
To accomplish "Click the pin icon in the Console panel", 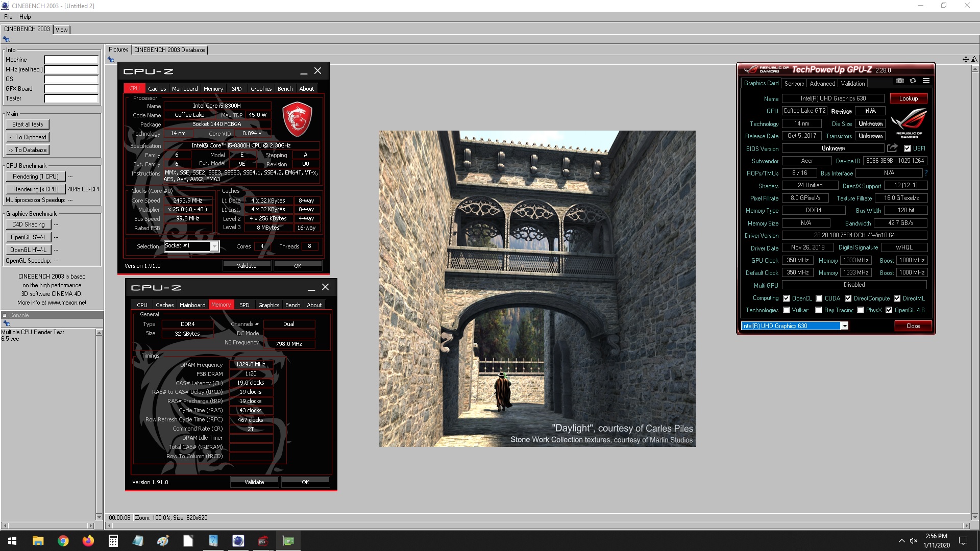I will (6, 323).
